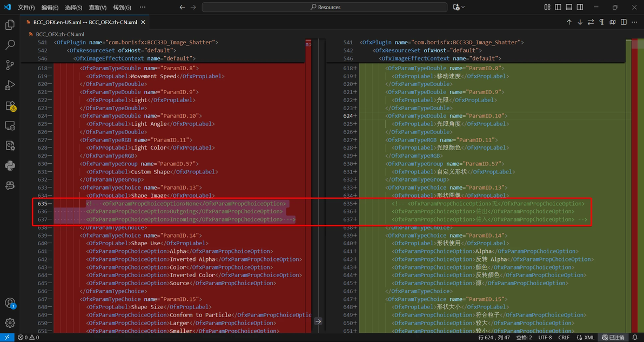
Task: Go to the next change arrow
Action: click(580, 22)
